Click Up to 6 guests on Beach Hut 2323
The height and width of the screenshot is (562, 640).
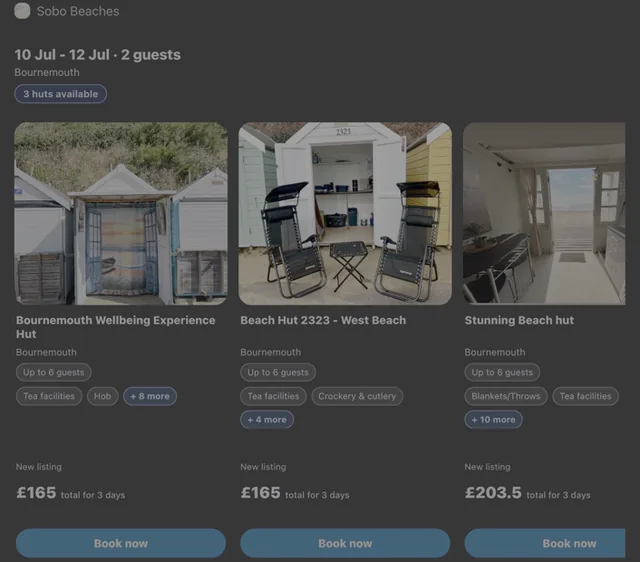278,372
